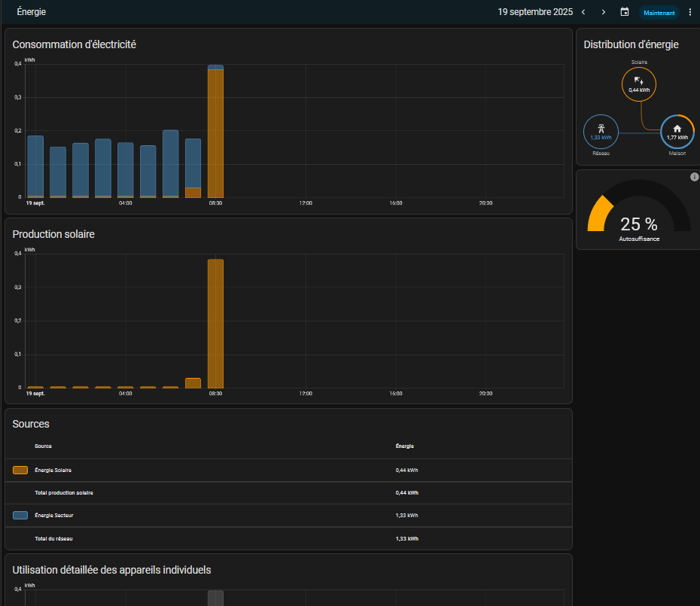Click the 1,33 kWh value for Énergie Secteur
Screen dimensions: 700x606
click(406, 516)
